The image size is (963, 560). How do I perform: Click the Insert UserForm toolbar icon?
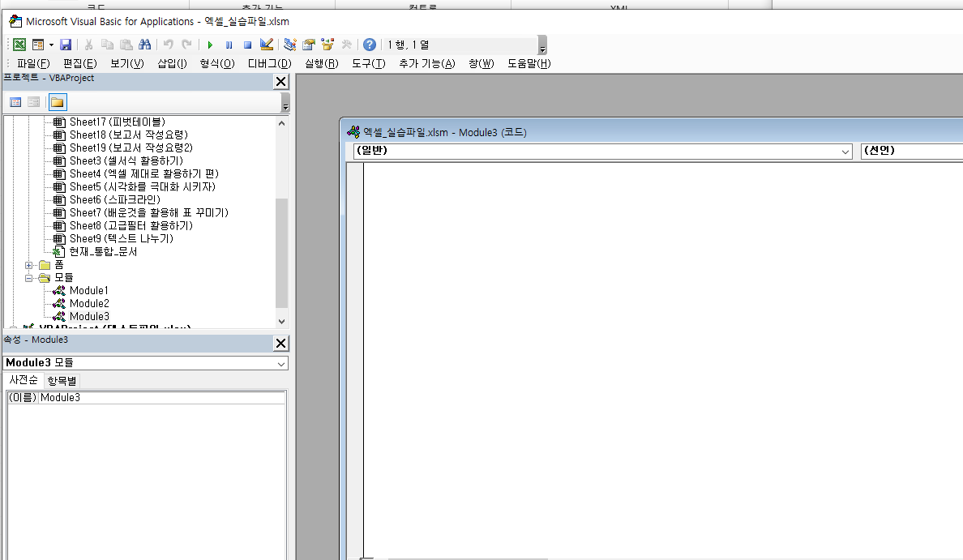tap(38, 45)
